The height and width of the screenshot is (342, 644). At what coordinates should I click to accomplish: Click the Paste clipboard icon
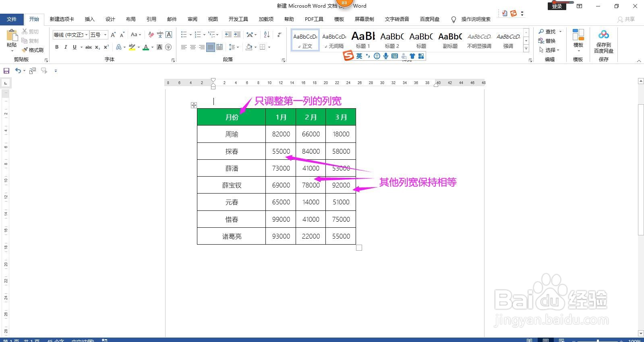(x=12, y=35)
